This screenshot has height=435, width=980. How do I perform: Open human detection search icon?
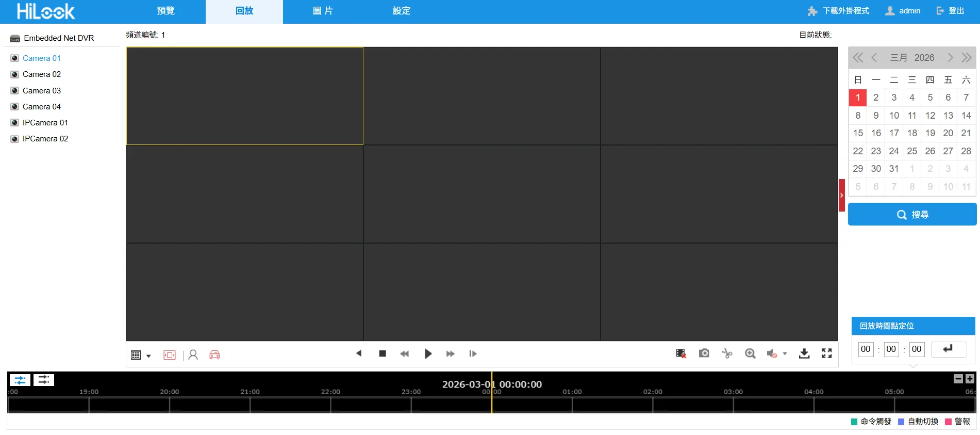193,355
